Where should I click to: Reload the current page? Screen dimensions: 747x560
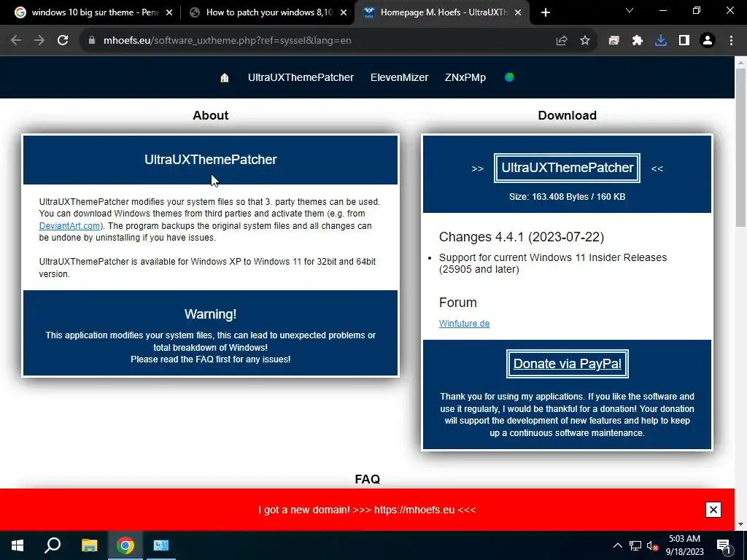[63, 41]
